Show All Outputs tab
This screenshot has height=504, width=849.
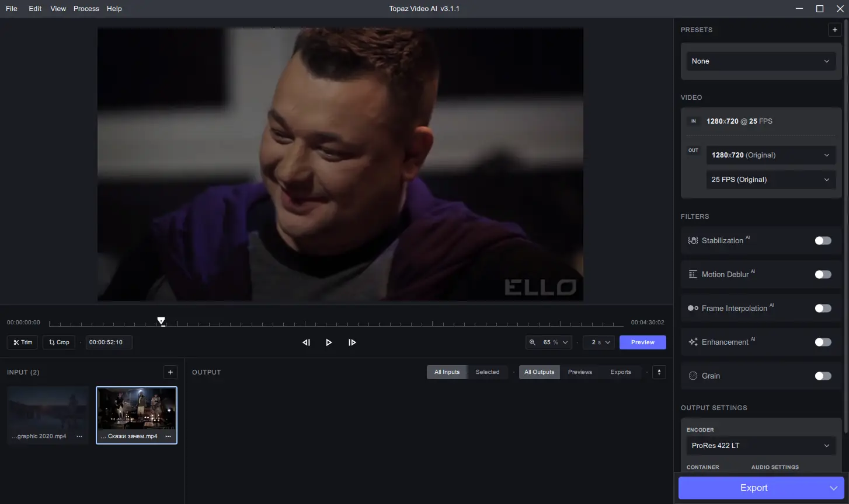[540, 372]
